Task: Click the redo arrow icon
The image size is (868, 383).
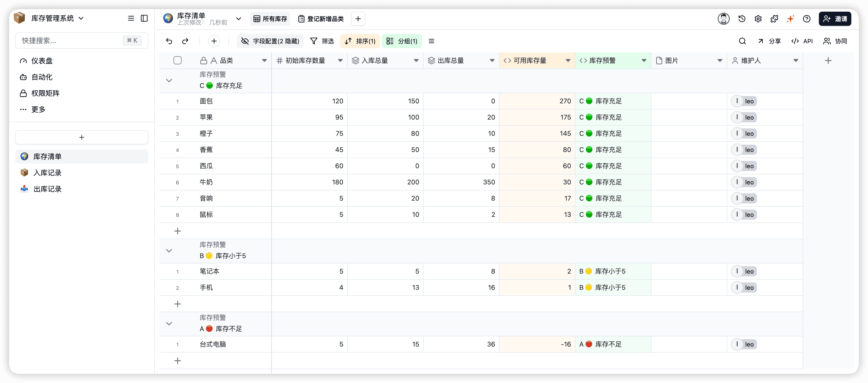Action: [185, 41]
